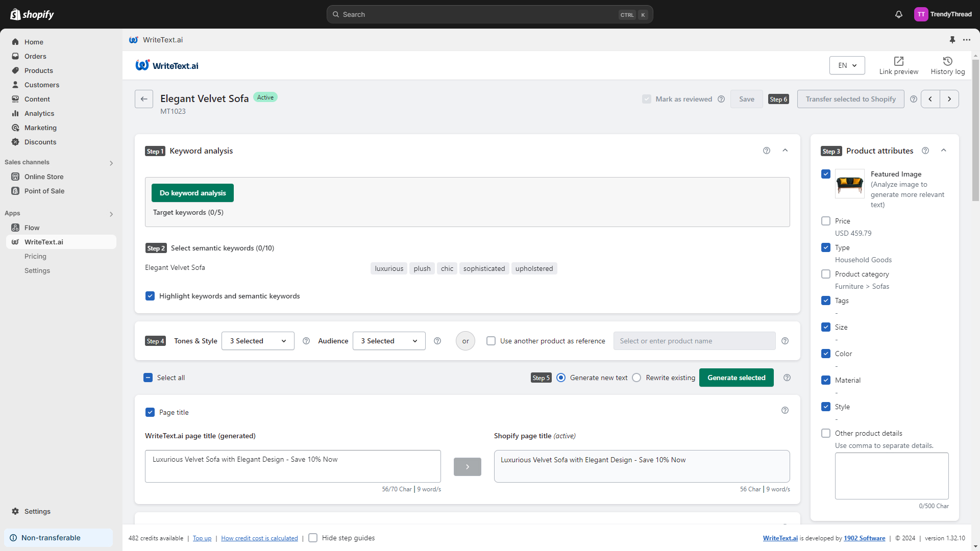The image size is (980, 551).
Task: Click the Settings gear at sidebar bottom
Action: pos(15,511)
